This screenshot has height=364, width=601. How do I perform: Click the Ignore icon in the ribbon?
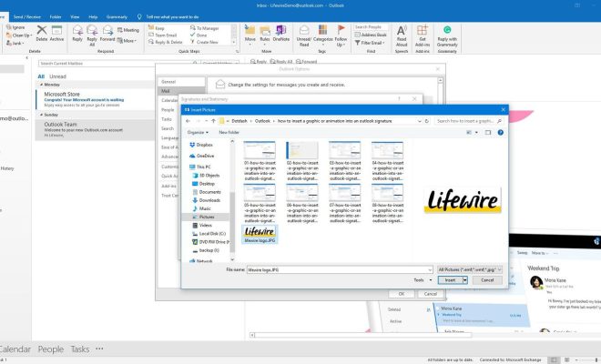(x=9, y=27)
